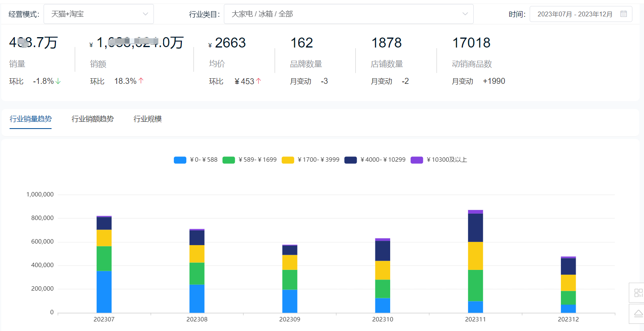Open the date range picker field

[581, 14]
